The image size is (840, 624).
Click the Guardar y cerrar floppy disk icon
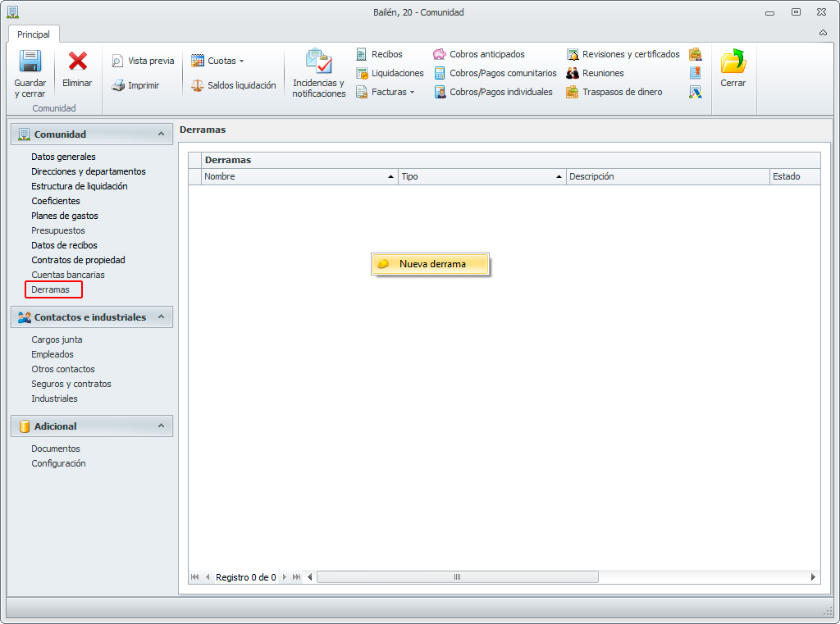(x=30, y=61)
